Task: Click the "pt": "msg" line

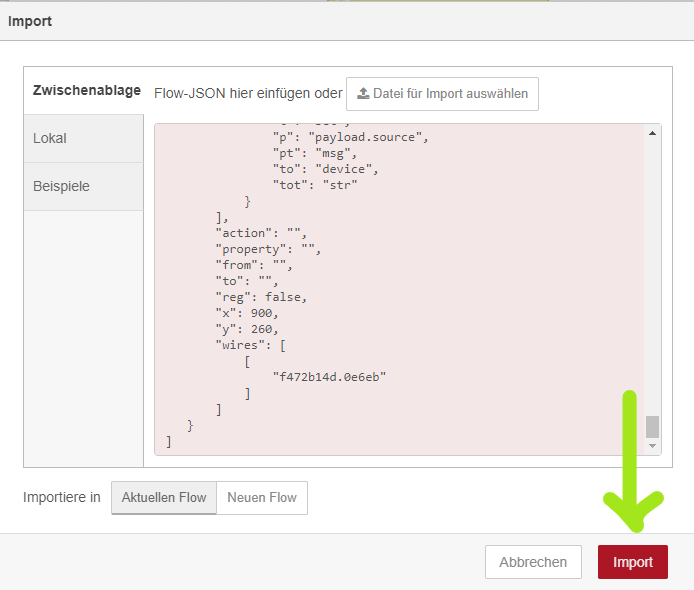Action: coord(315,153)
